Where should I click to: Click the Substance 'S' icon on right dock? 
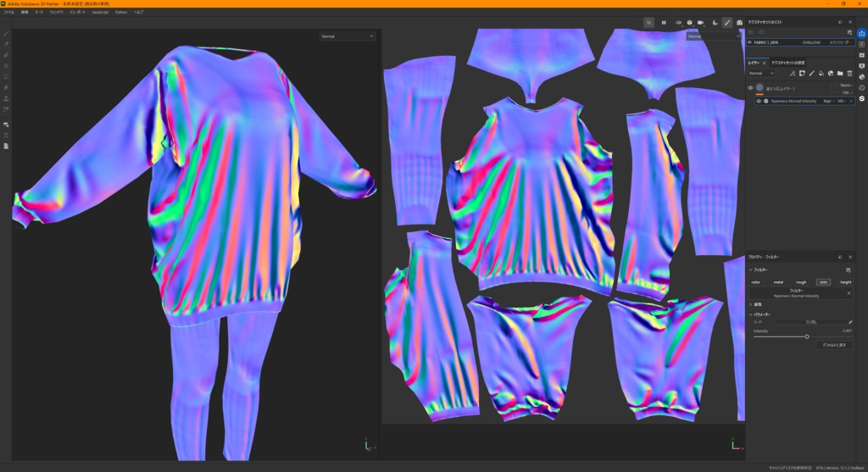point(862,98)
